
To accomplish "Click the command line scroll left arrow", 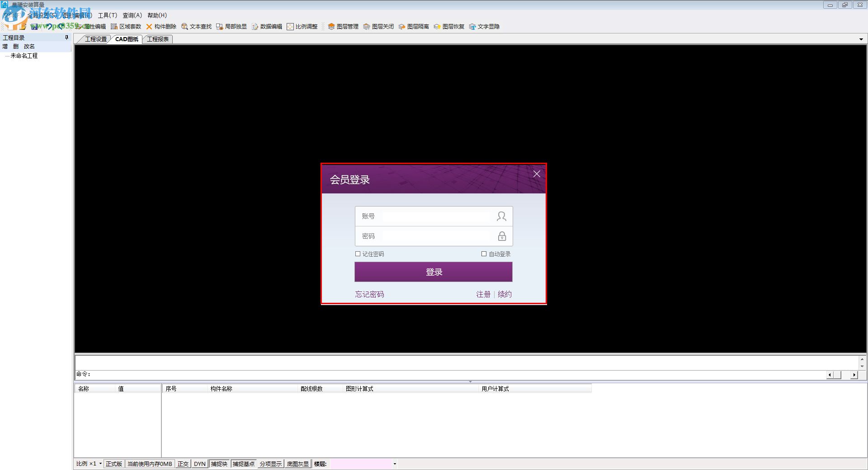I will tap(830, 375).
